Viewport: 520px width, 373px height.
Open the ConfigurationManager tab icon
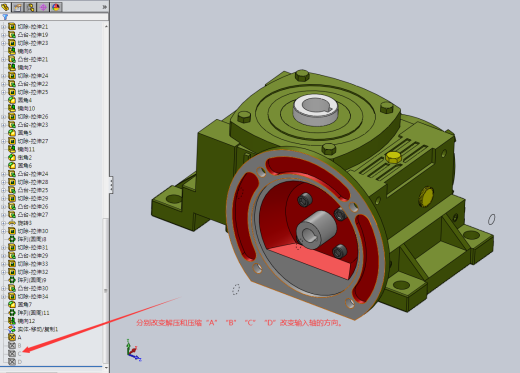point(31,7)
